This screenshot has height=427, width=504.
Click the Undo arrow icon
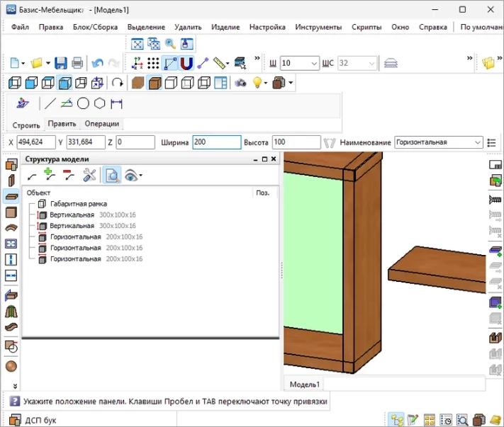97,63
